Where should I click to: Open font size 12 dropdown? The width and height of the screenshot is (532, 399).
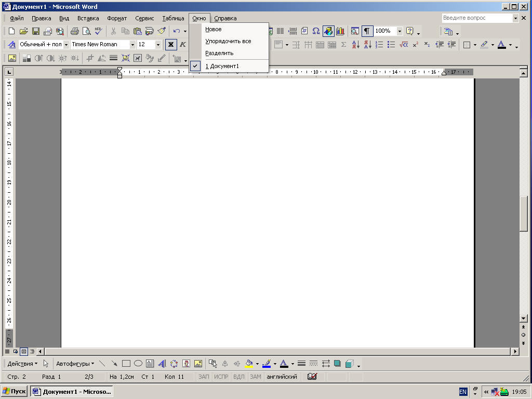point(158,45)
